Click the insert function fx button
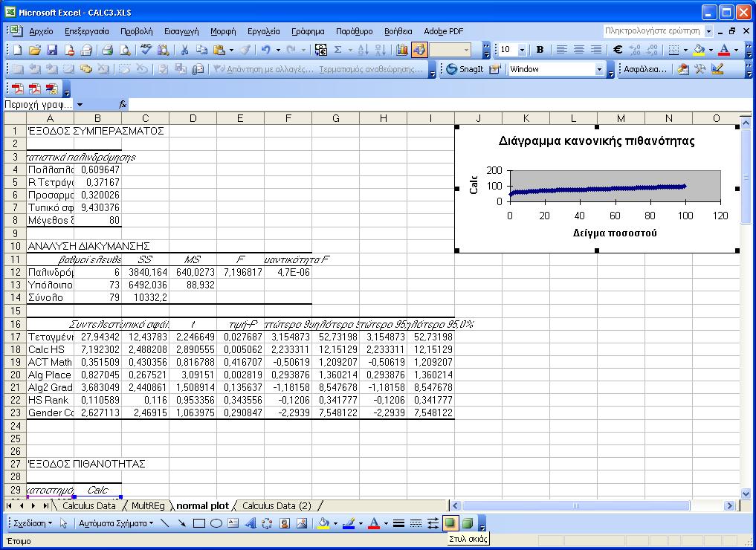 point(123,104)
